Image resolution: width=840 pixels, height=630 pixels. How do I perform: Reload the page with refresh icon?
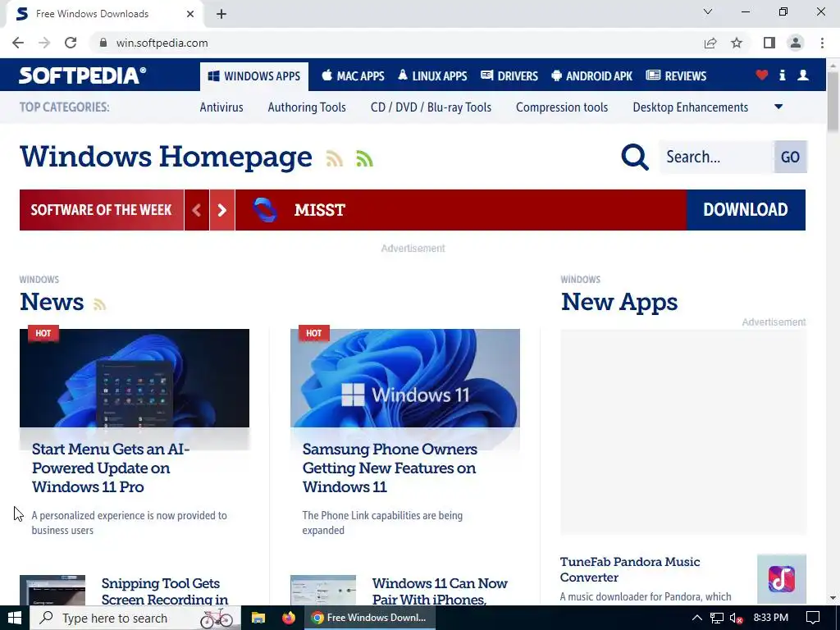pos(71,43)
